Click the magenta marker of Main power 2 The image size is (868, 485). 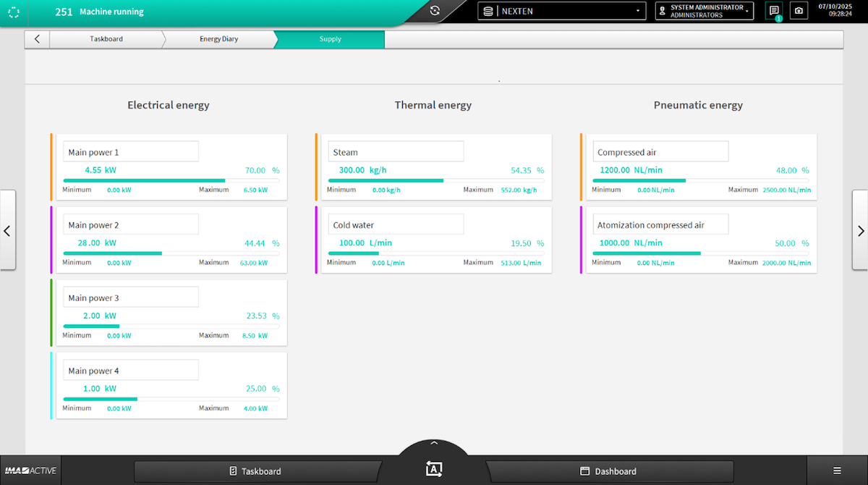click(x=51, y=240)
